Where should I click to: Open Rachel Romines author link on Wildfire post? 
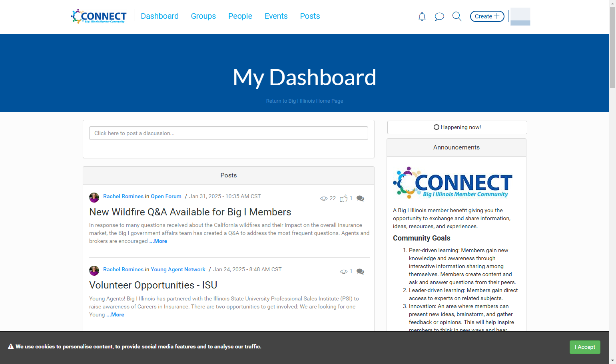(123, 196)
